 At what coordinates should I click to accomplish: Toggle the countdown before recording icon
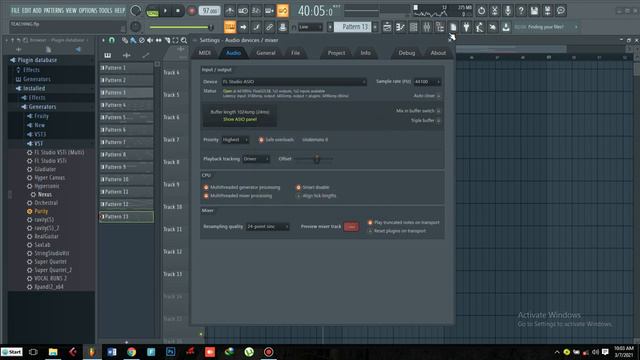click(x=256, y=11)
